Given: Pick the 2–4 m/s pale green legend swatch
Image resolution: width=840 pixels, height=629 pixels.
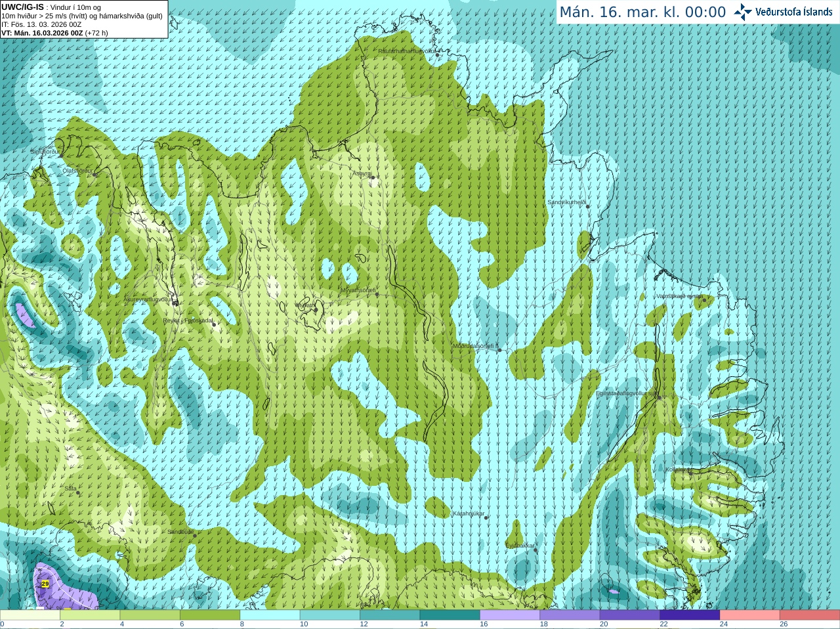Looking at the screenshot, I should click(91, 615).
